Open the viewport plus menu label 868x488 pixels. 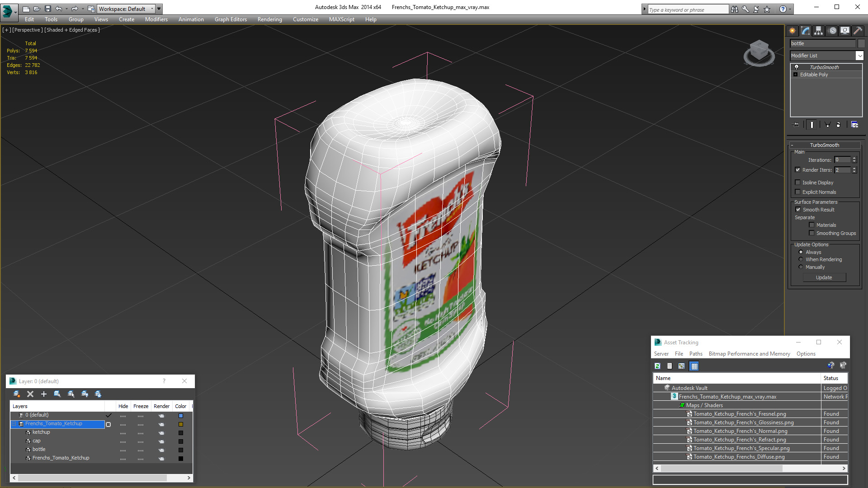coord(6,30)
